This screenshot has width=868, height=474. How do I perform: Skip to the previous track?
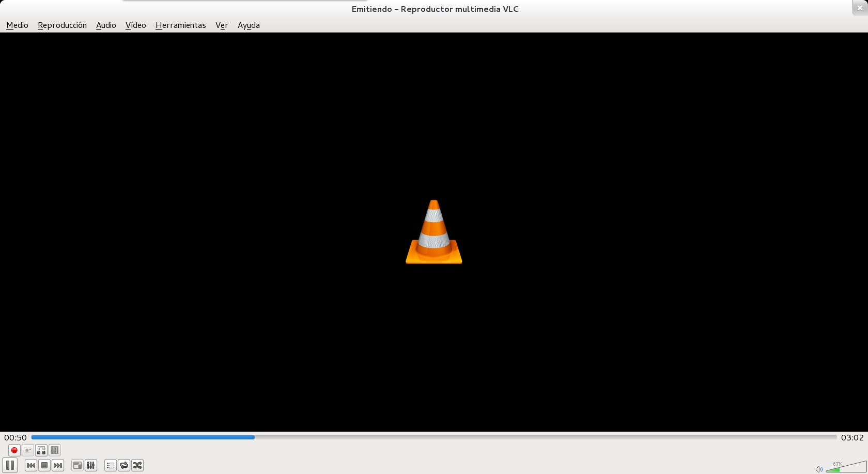[31, 465]
